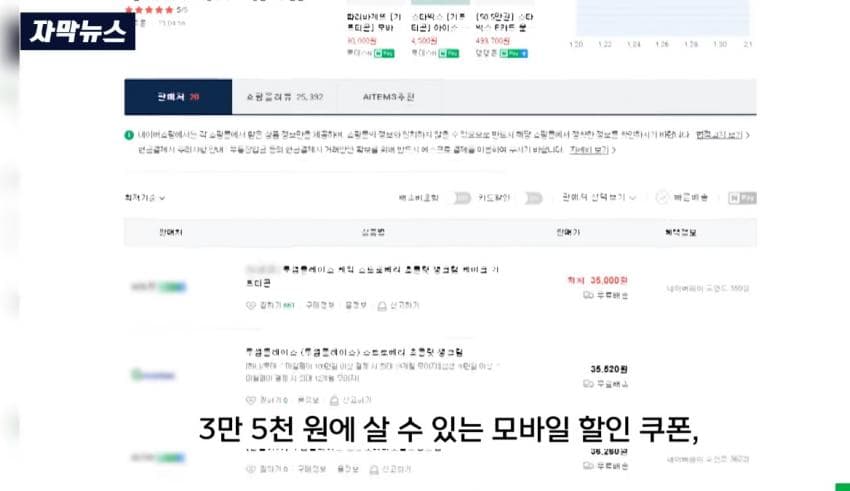Image resolution: width=850 pixels, height=491 pixels.
Task: Check the fast delivery checkbox
Action: 662,198
